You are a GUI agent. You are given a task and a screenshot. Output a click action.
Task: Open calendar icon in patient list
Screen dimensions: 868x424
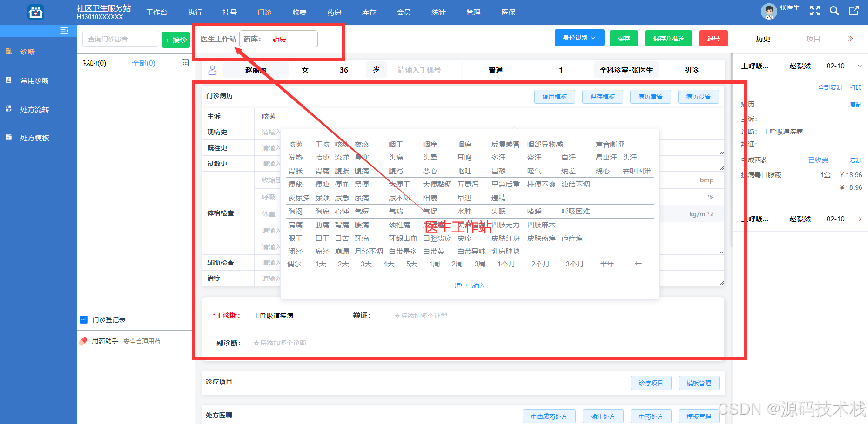(185, 63)
